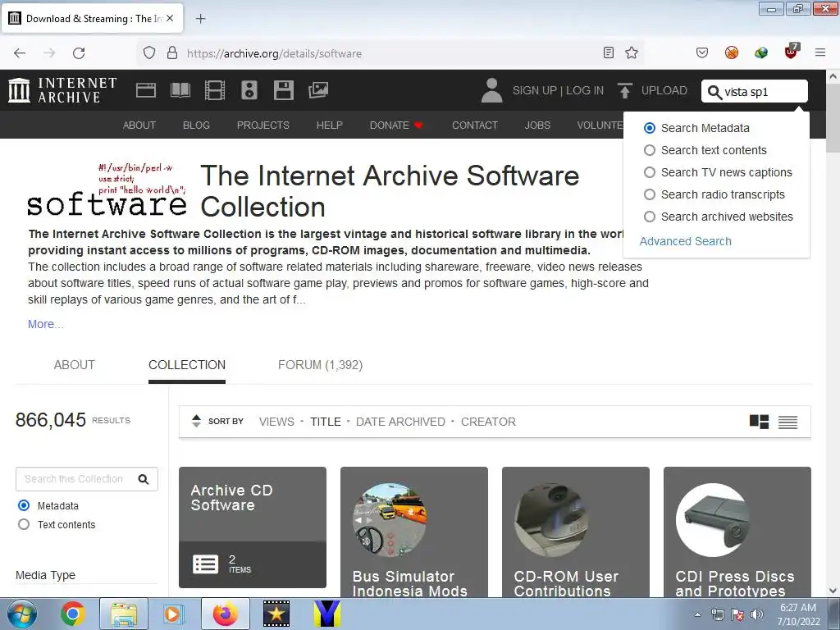Switch to list view icon
This screenshot has width=840, height=630.
point(788,422)
